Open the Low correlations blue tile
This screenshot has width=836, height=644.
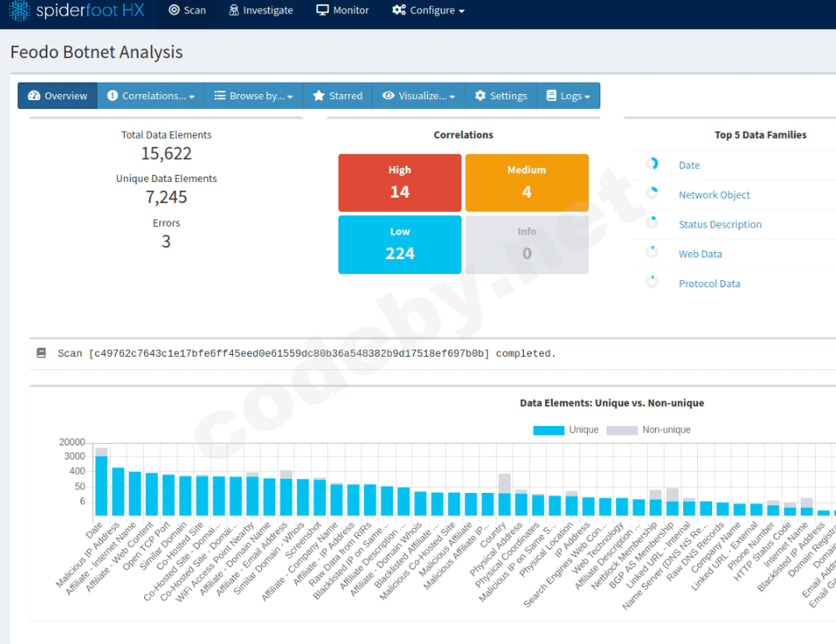[x=400, y=244]
